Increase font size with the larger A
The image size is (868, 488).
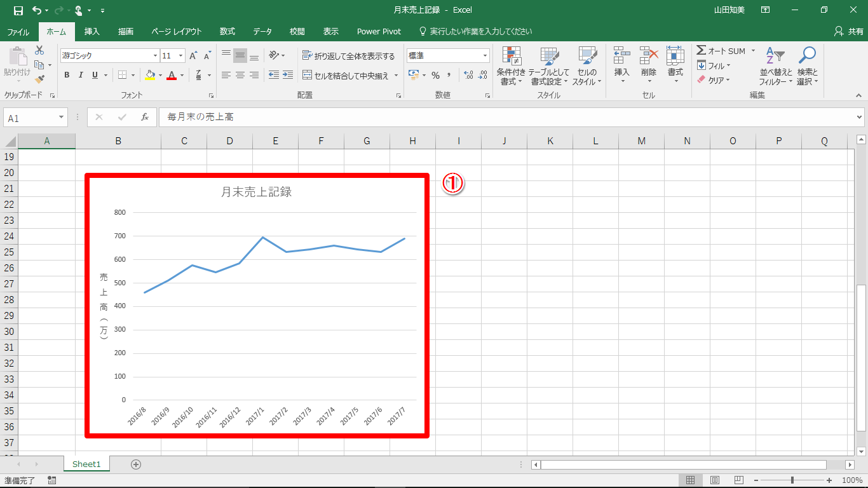[193, 56]
